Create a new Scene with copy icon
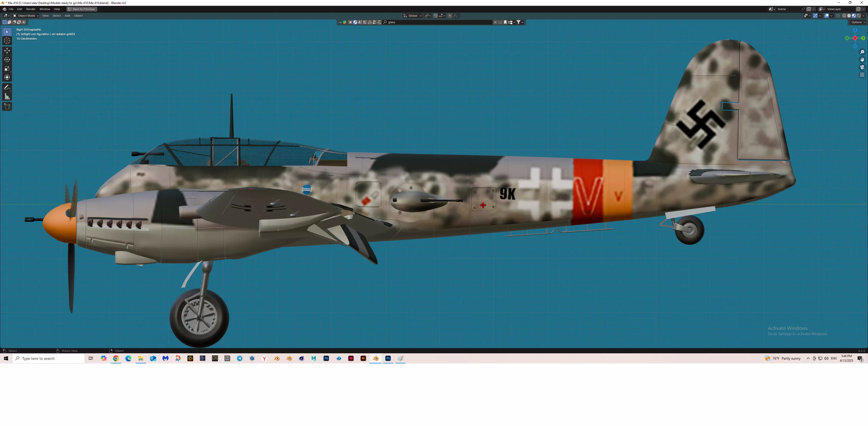The width and height of the screenshot is (868, 426). click(809, 9)
